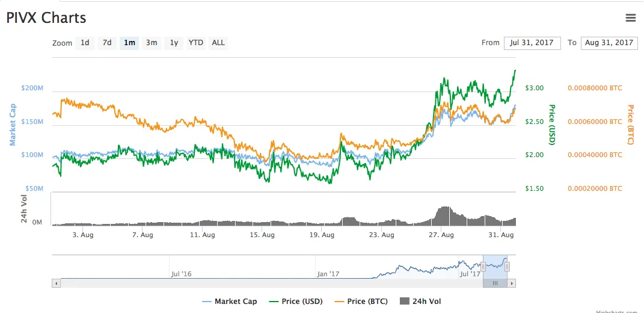This screenshot has width=644, height=313.
Task: Click the Price (USD) axis title
Action: click(552, 125)
